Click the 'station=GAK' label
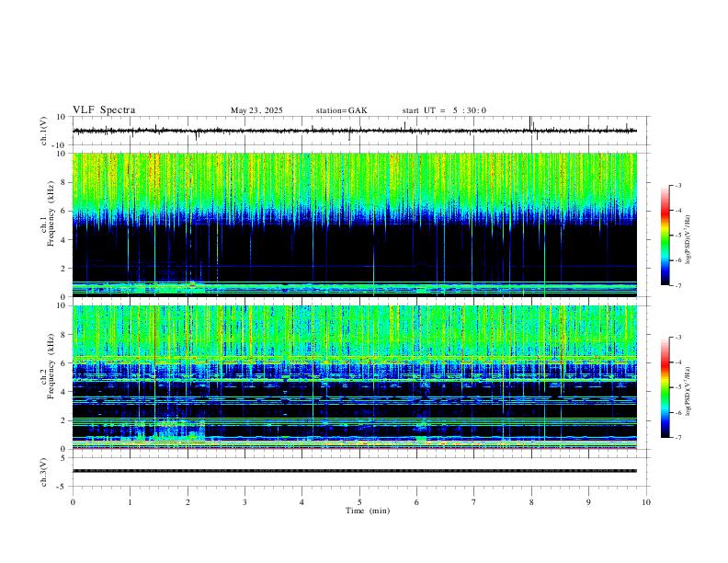The height and width of the screenshot is (563, 728). click(342, 110)
